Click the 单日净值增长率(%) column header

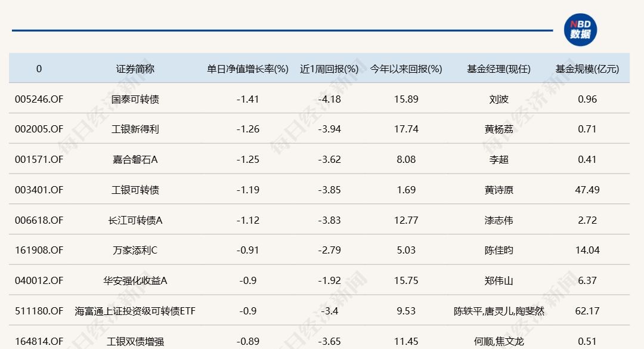coord(247,69)
